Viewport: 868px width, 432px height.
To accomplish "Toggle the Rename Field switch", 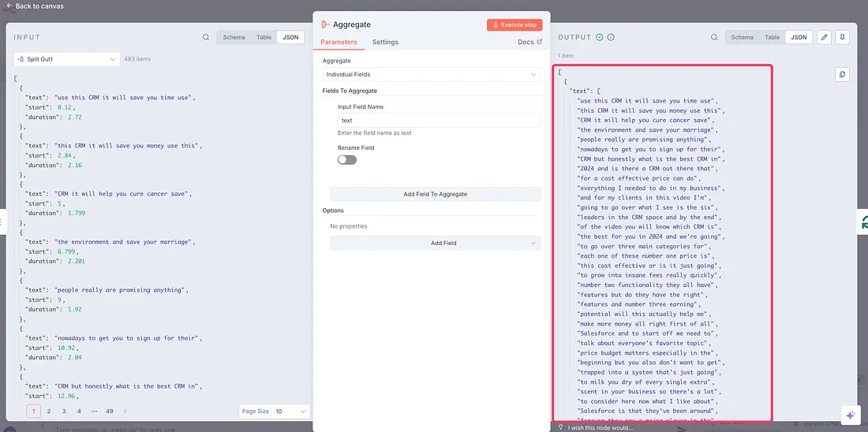I will pos(347,159).
